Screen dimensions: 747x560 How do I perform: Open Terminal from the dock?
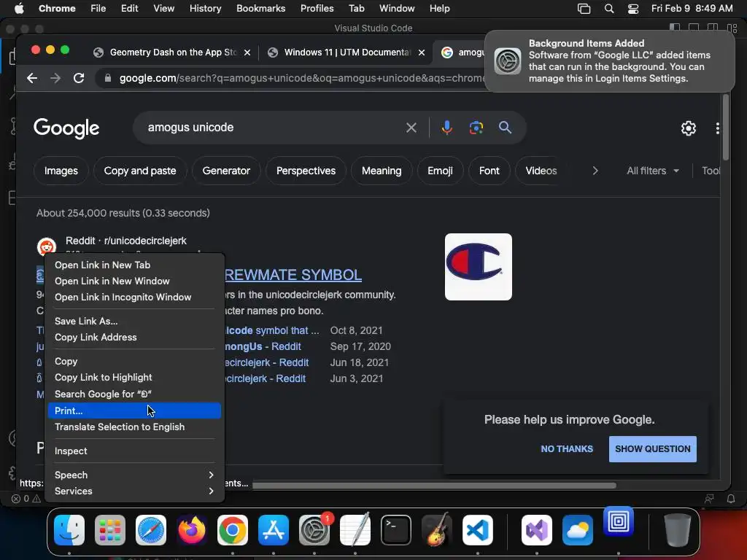click(x=396, y=530)
